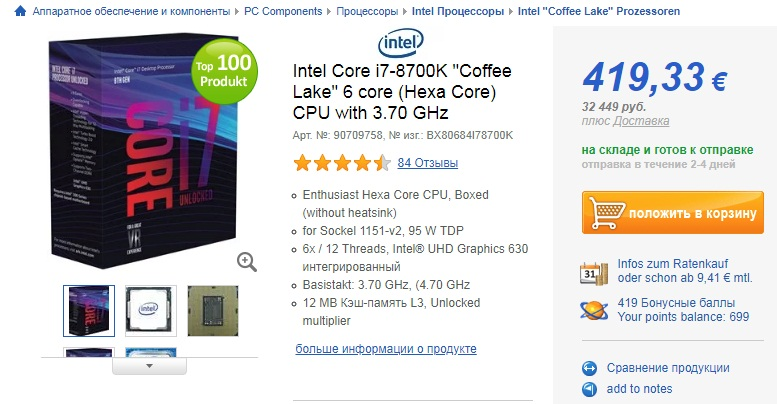Open the Процессоры breadcrumb category
The height and width of the screenshot is (404, 777).
tap(367, 11)
